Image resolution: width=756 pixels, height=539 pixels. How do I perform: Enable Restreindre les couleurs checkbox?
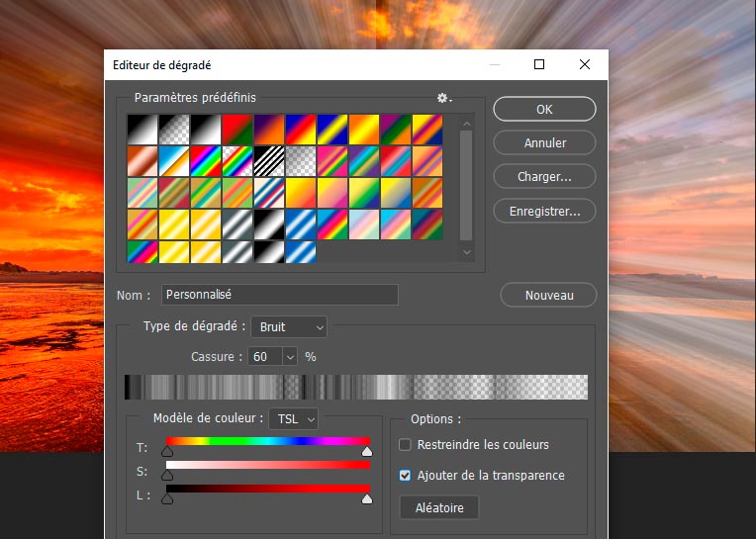coord(405,445)
